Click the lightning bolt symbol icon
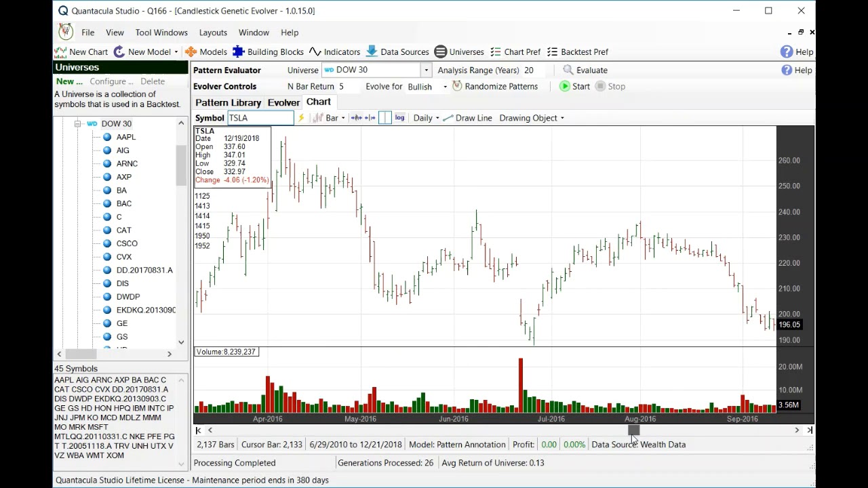 pos(301,118)
